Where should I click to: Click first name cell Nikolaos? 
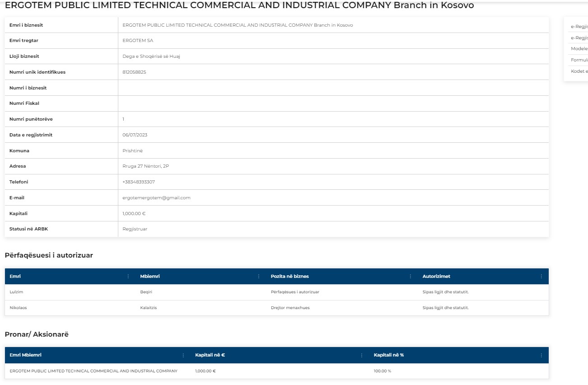tap(19, 308)
